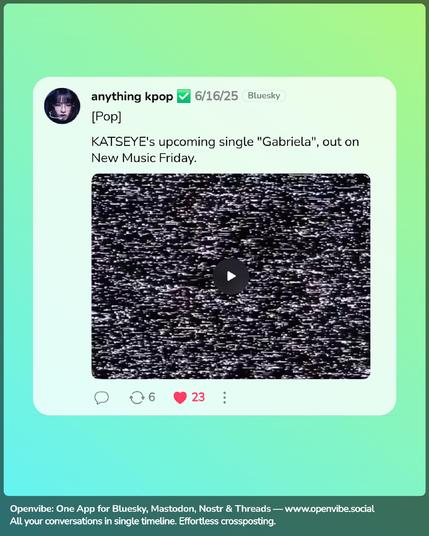Screen dimensions: 429x536
Task: Click the green verified checkmark badge
Action: tap(184, 96)
